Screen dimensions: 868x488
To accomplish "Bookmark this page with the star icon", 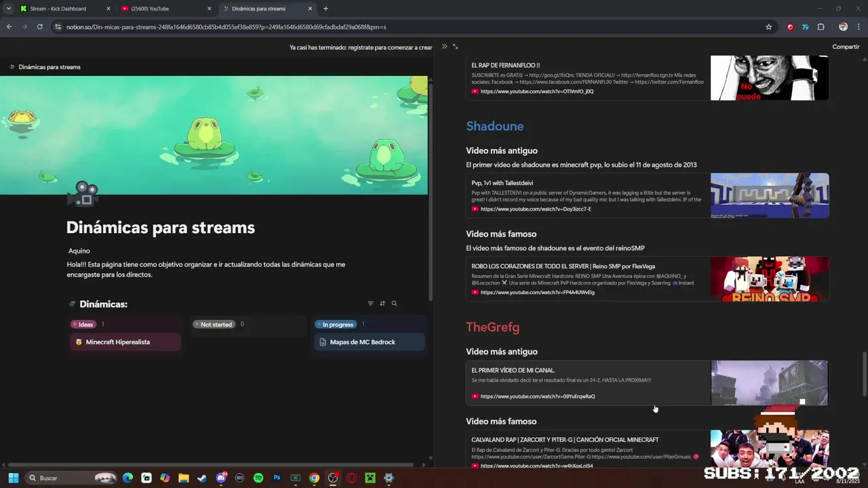I will point(768,27).
